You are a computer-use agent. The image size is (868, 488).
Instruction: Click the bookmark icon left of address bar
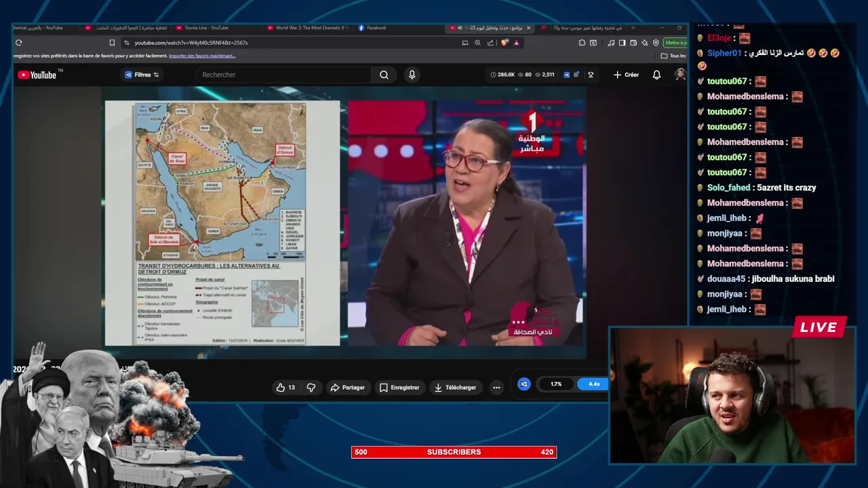click(112, 43)
